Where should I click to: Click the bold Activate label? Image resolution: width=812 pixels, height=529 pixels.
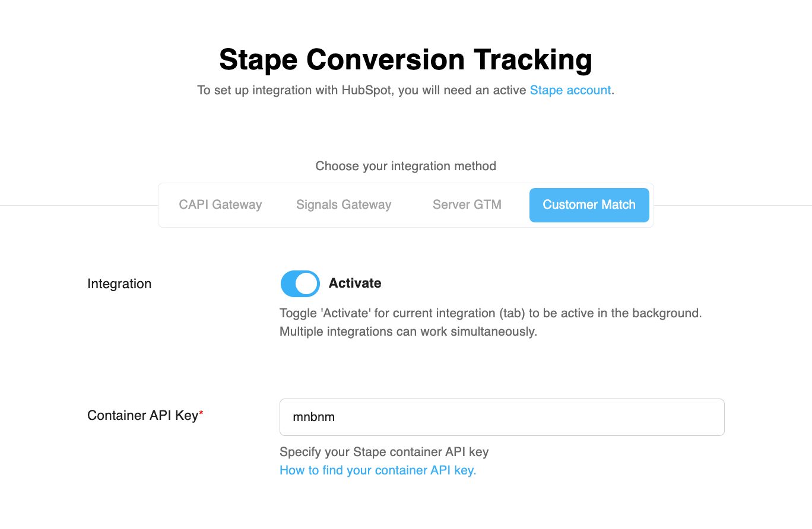(355, 283)
